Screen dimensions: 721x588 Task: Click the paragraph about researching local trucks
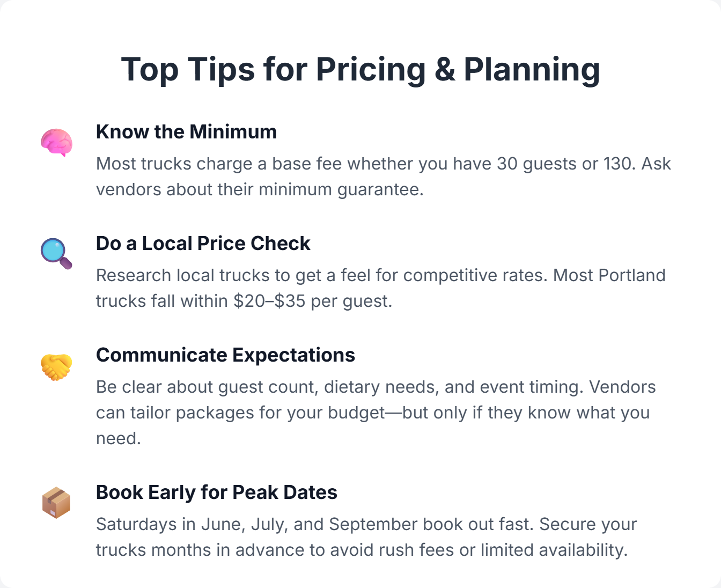(380, 288)
